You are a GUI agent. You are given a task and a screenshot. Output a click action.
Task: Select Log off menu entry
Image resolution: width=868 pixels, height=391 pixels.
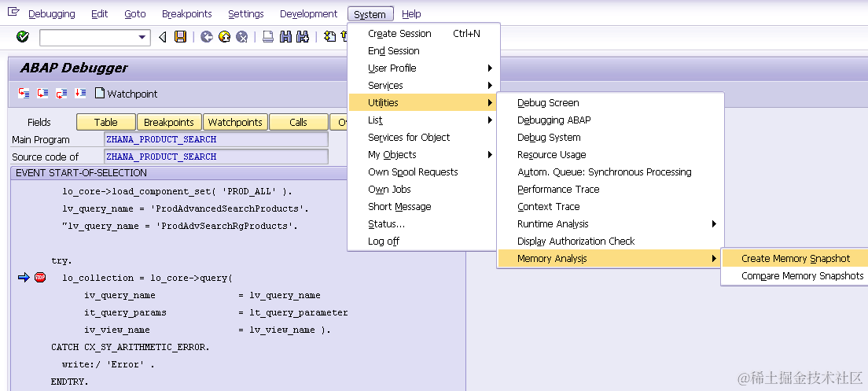click(x=423, y=241)
